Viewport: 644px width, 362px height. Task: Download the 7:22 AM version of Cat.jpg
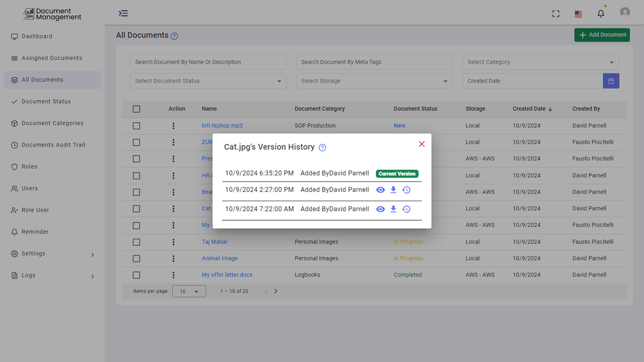(393, 209)
